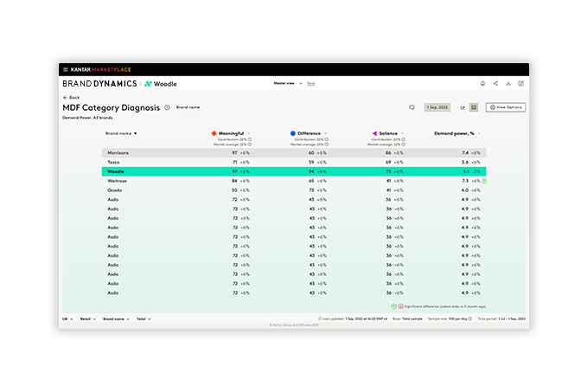Switch to chart view icon
Viewport: 588px width, 392px height.
point(463,107)
